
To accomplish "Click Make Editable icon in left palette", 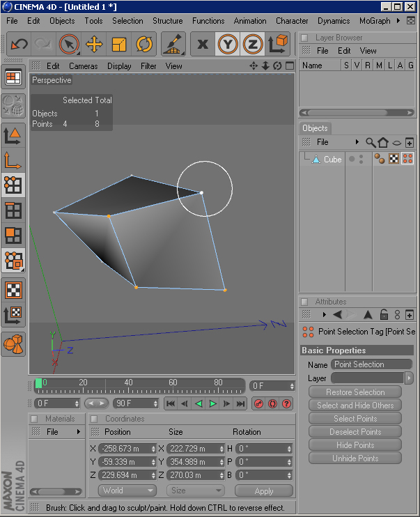I will pyautogui.click(x=13, y=106).
